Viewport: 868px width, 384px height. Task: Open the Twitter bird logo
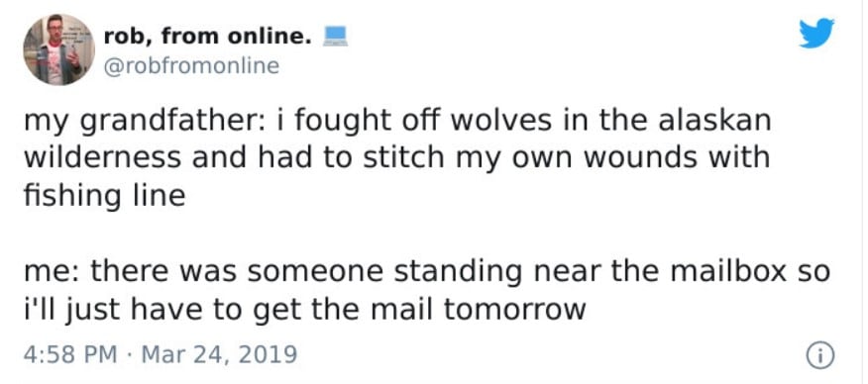(816, 33)
